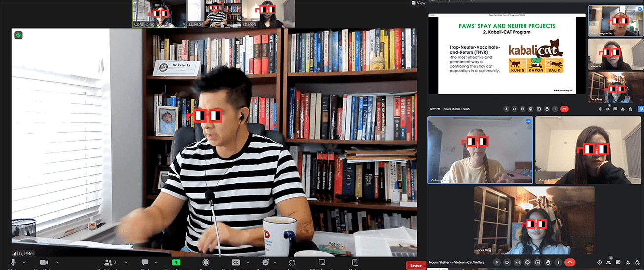Click the Zoom Share Screen icon

tap(176, 262)
